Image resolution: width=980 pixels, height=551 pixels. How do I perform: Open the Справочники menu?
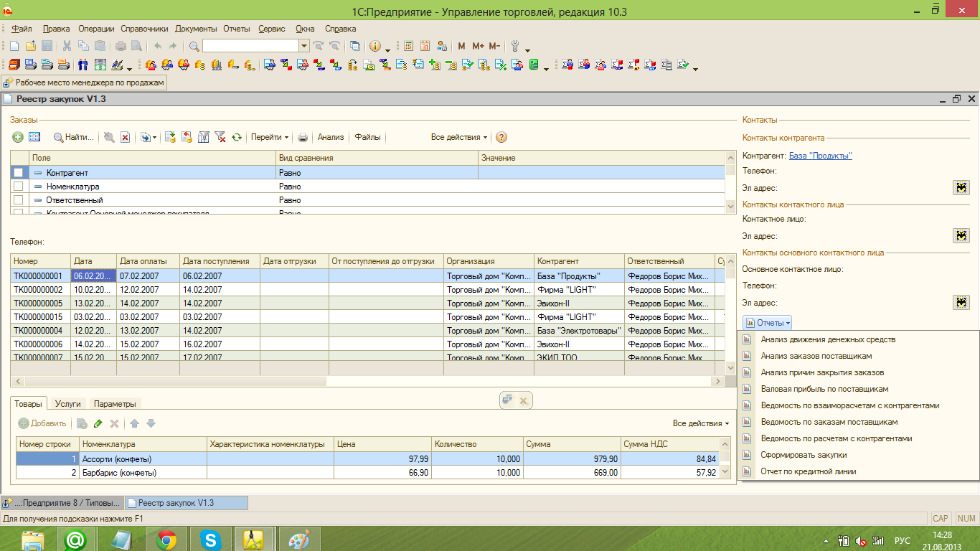coord(144,29)
